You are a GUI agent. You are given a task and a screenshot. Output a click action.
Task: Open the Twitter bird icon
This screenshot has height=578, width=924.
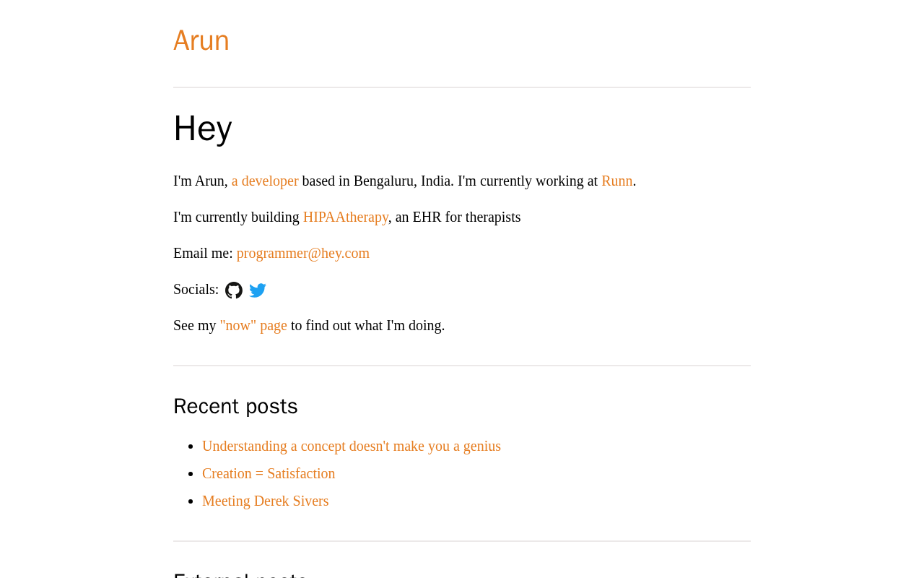coord(258,290)
